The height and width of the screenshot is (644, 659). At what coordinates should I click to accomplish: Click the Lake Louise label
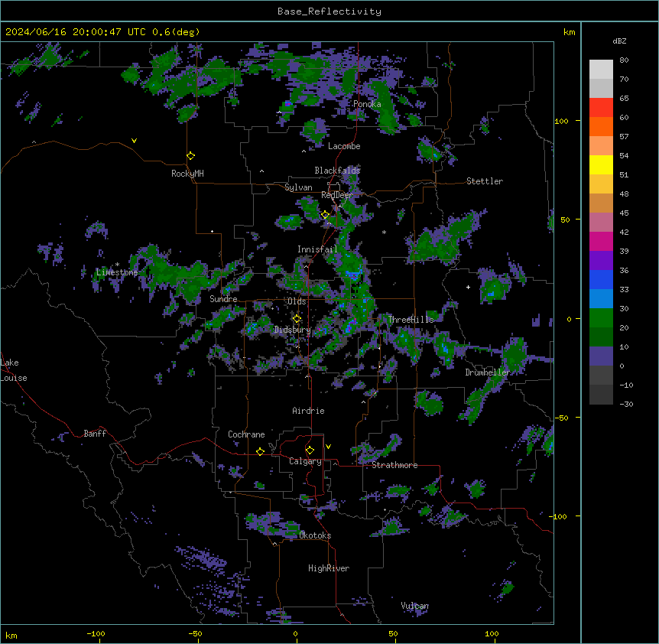pos(14,370)
